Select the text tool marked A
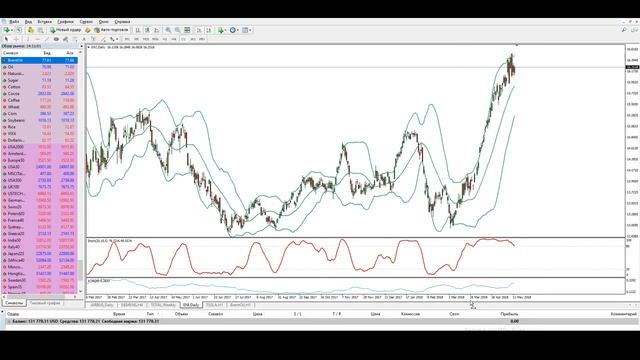The image size is (640, 360). (84, 39)
